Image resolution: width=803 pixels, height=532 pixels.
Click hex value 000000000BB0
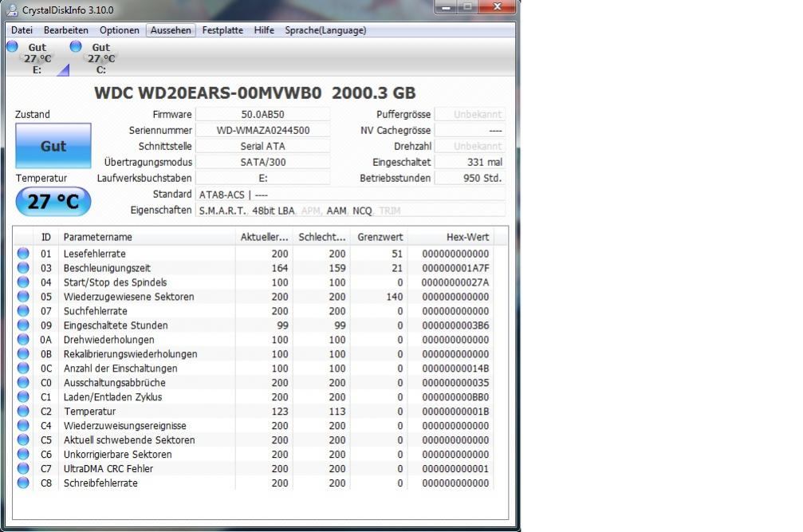(x=455, y=397)
